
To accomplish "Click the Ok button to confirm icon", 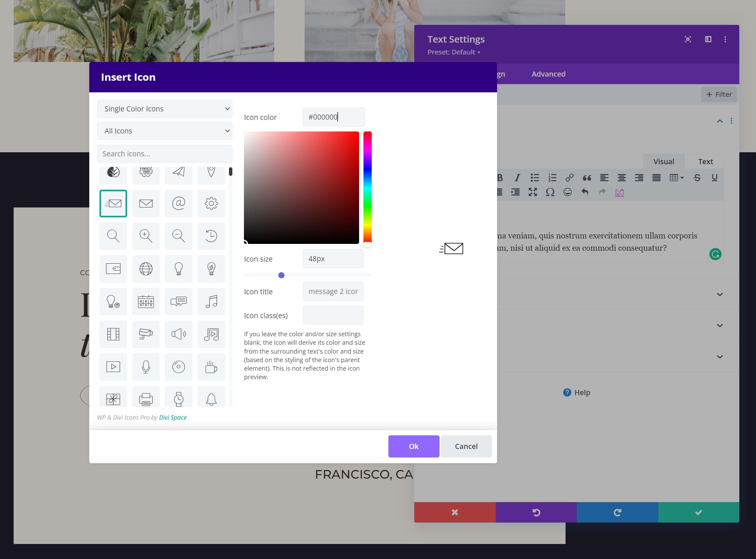I will 414,446.
